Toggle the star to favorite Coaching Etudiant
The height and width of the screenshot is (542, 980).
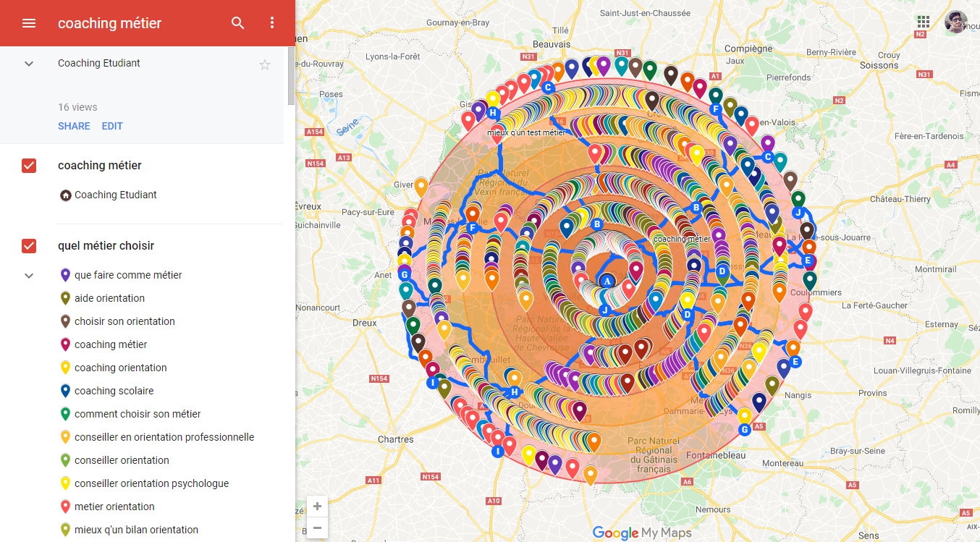click(265, 64)
